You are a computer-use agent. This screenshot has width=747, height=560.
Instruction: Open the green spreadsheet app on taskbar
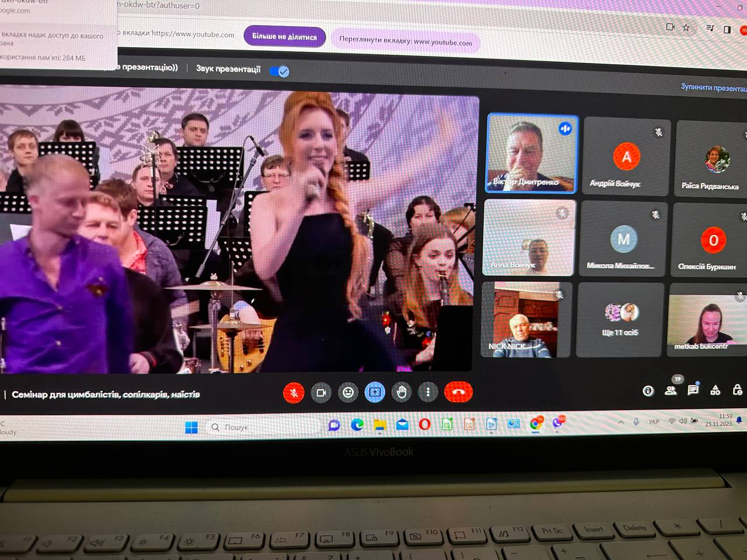click(x=447, y=424)
